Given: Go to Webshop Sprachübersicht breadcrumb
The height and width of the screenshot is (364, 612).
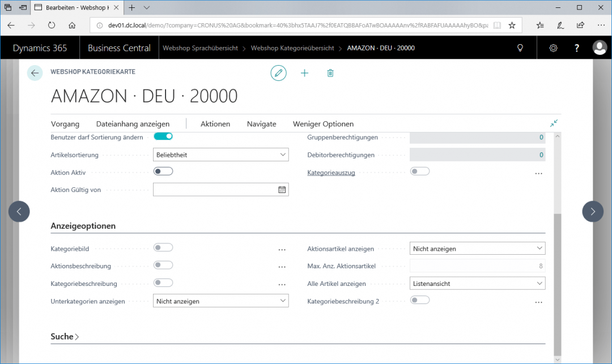Looking at the screenshot, I should pos(200,48).
